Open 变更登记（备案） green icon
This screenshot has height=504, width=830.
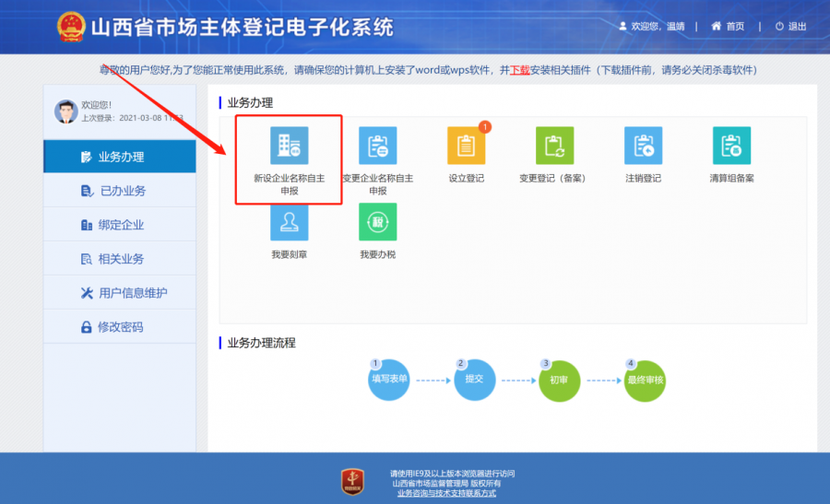(554, 146)
